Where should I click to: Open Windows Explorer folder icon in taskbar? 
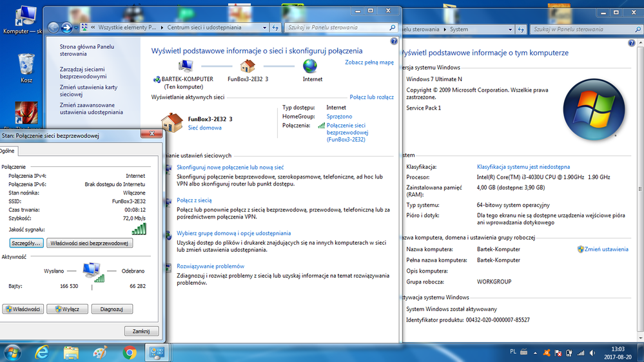coord(72,352)
